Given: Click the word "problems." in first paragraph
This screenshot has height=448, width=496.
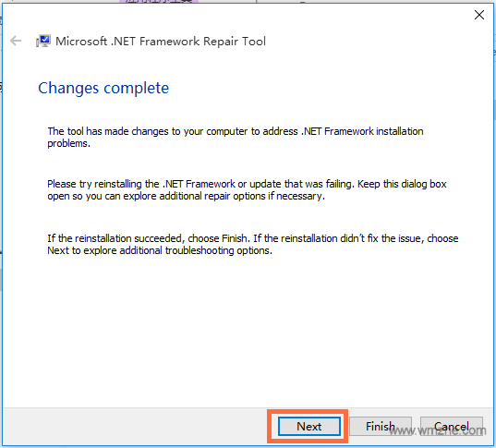Looking at the screenshot, I should [x=68, y=144].
